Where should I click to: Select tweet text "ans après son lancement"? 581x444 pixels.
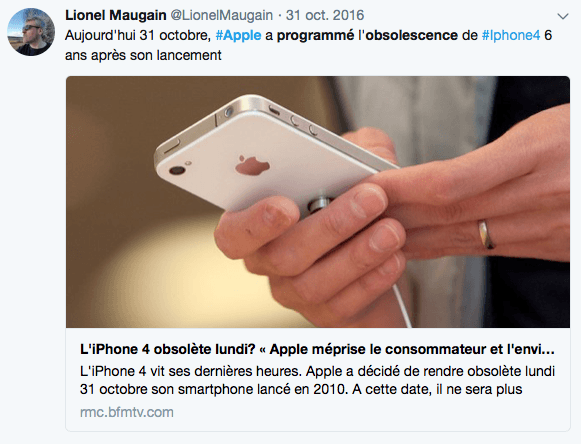143,56
